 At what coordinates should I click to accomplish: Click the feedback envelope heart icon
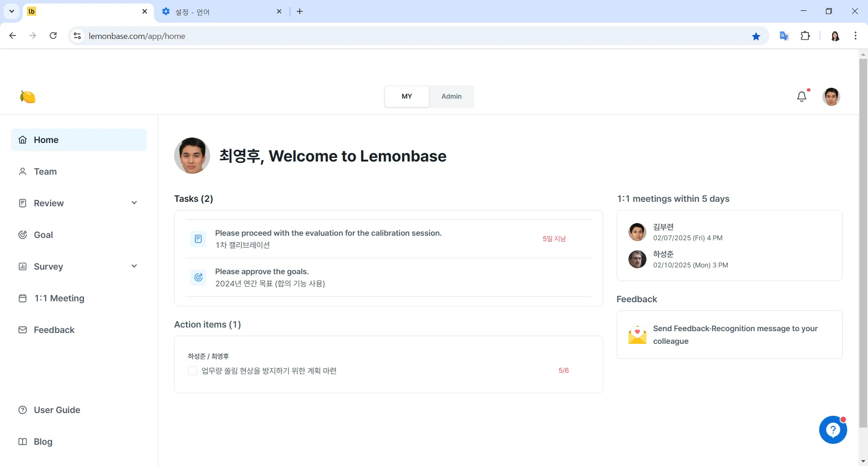pos(637,335)
